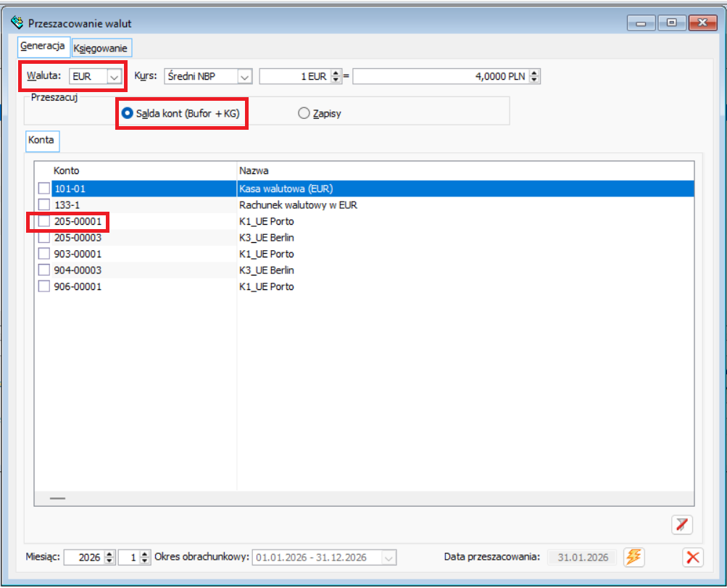Click the app icon in the title bar
This screenshot has width=727, height=588.
pyautogui.click(x=17, y=23)
